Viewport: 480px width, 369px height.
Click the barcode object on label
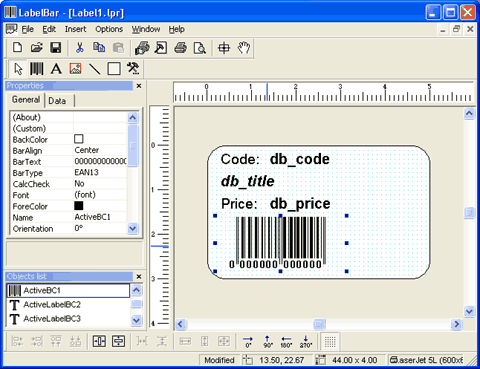(x=281, y=243)
